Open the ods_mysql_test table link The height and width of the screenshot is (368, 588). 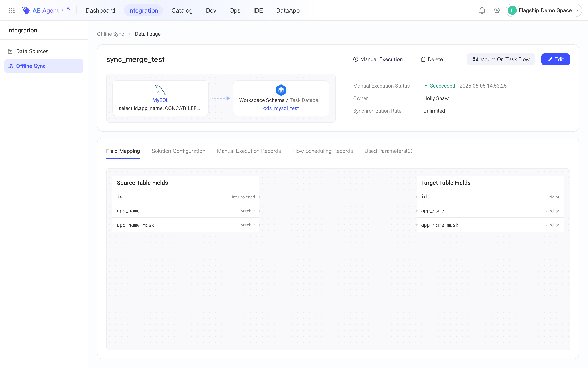(x=281, y=108)
